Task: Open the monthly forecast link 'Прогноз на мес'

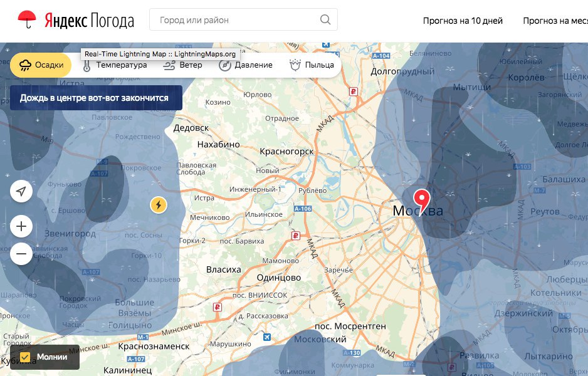Action: [x=555, y=21]
